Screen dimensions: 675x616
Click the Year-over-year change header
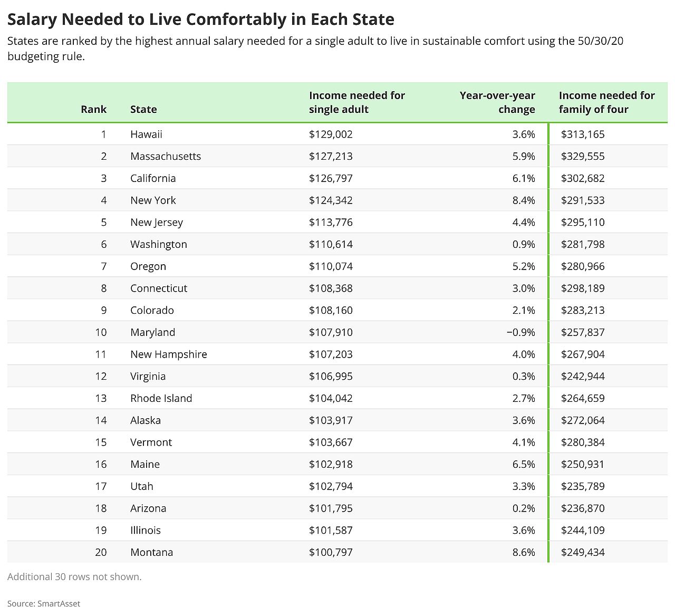pos(497,102)
